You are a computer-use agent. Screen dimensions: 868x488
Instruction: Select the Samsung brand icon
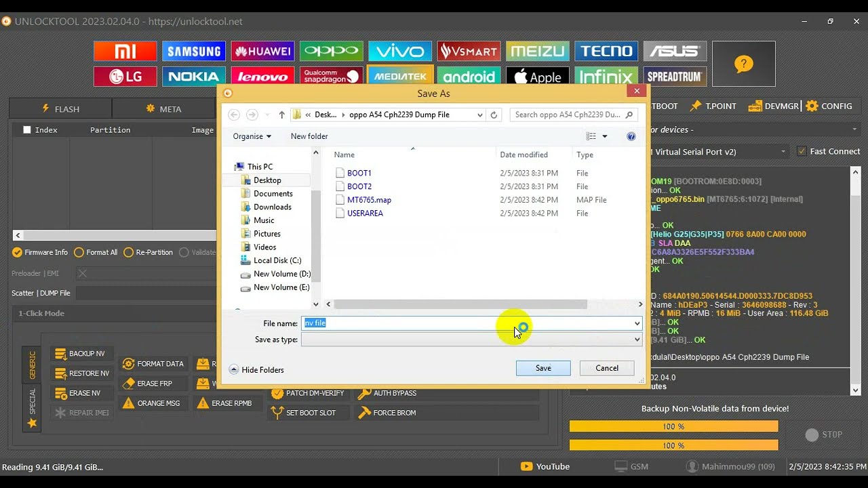coord(194,51)
